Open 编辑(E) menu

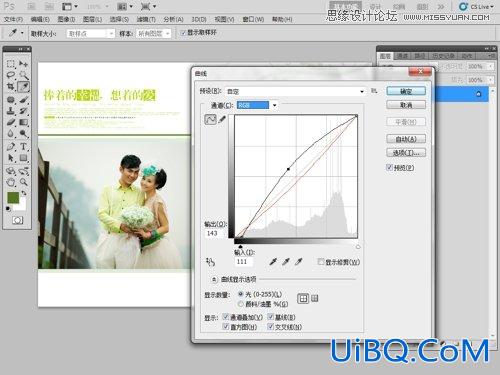[40, 19]
